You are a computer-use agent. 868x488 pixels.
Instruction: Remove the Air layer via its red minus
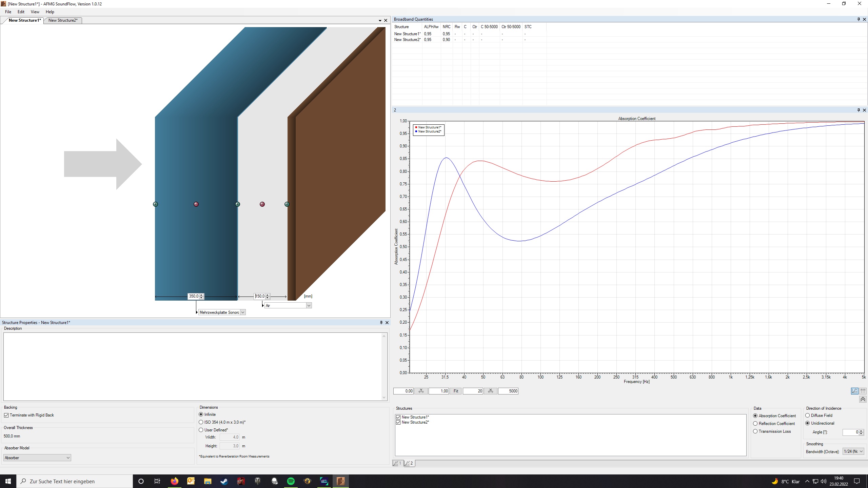(x=262, y=204)
